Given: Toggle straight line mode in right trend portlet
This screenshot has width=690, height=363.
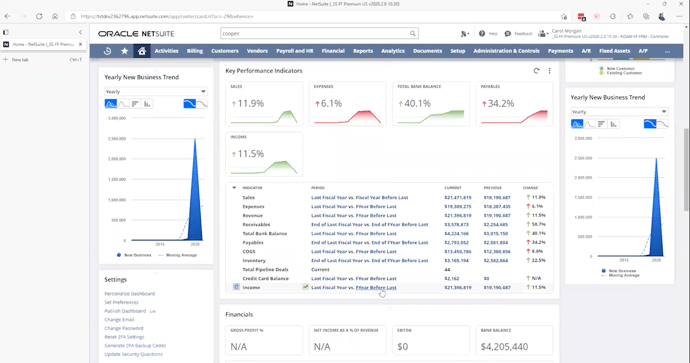Looking at the screenshot, I should click(662, 124).
